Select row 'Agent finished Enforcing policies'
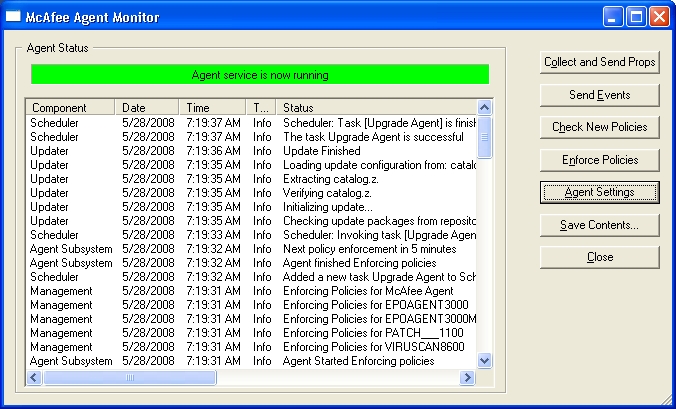 point(251,263)
